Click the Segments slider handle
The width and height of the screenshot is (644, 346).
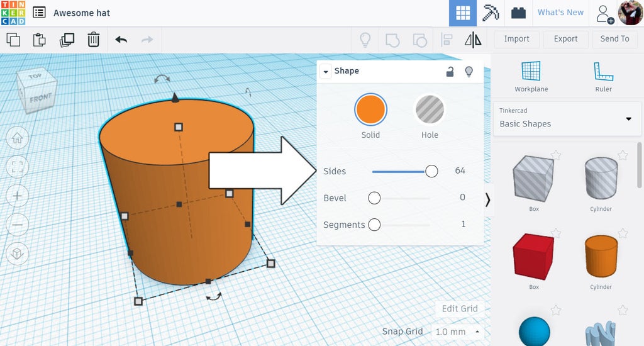click(374, 225)
